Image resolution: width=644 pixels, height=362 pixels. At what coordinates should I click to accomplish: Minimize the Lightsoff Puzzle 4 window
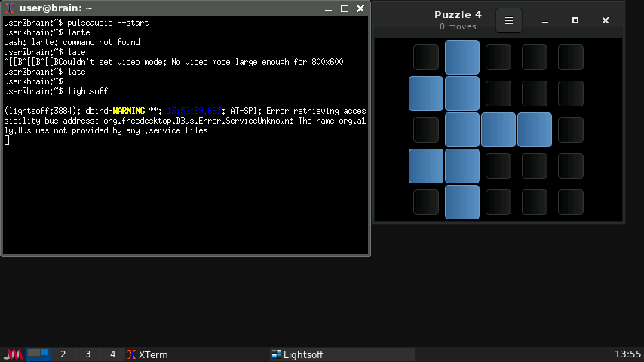(545, 20)
